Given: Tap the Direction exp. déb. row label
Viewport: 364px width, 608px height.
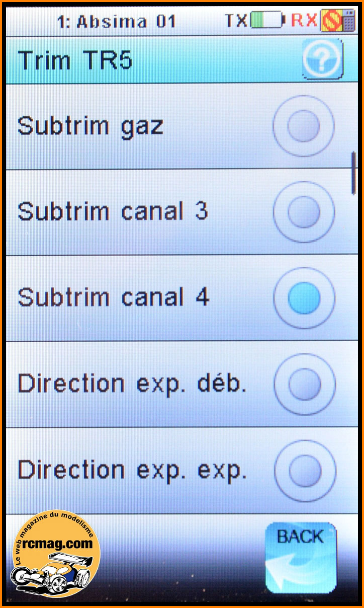Looking at the screenshot, I should click(132, 384).
